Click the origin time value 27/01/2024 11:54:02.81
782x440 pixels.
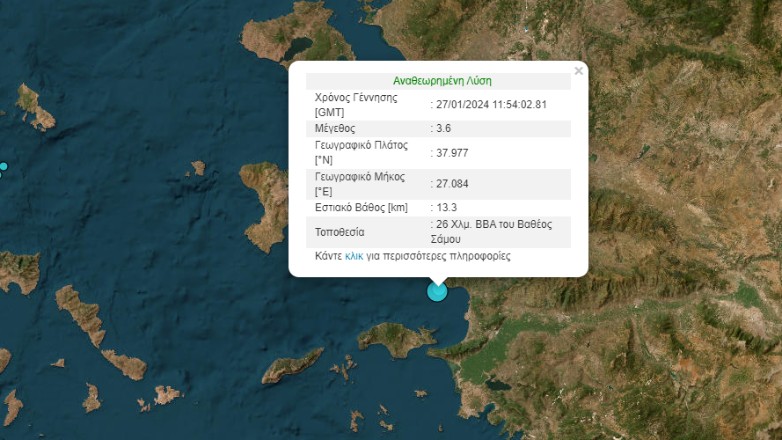coord(491,104)
